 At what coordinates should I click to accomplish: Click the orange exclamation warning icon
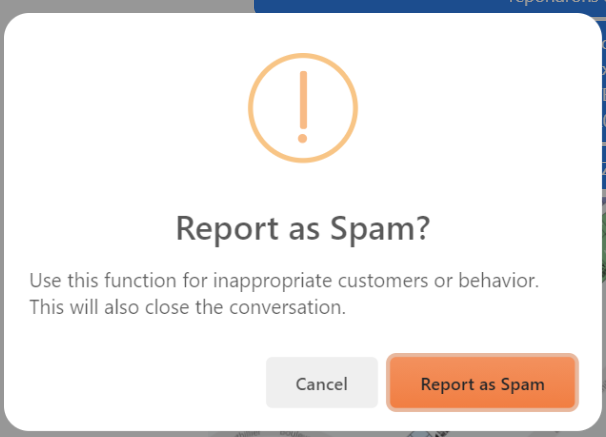(x=303, y=108)
